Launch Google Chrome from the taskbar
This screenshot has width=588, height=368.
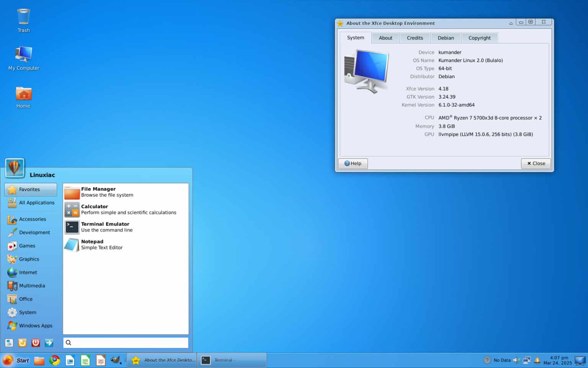55,360
